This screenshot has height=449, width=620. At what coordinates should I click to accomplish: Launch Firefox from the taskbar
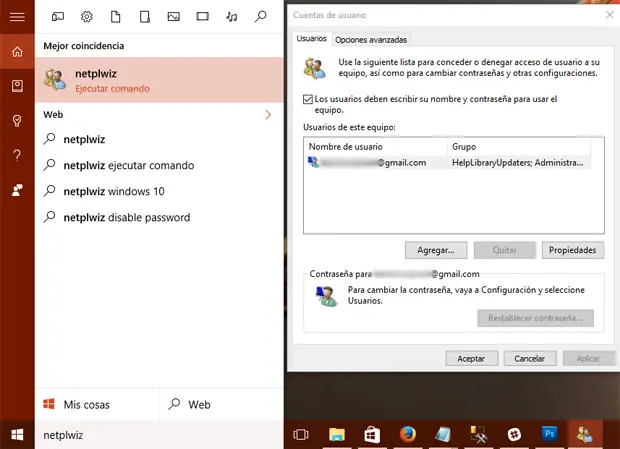point(408,434)
